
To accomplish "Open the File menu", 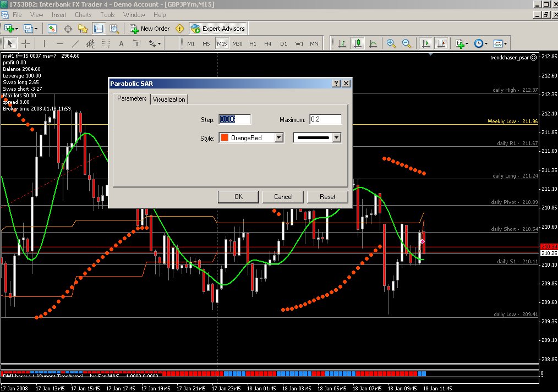I will [x=17, y=15].
